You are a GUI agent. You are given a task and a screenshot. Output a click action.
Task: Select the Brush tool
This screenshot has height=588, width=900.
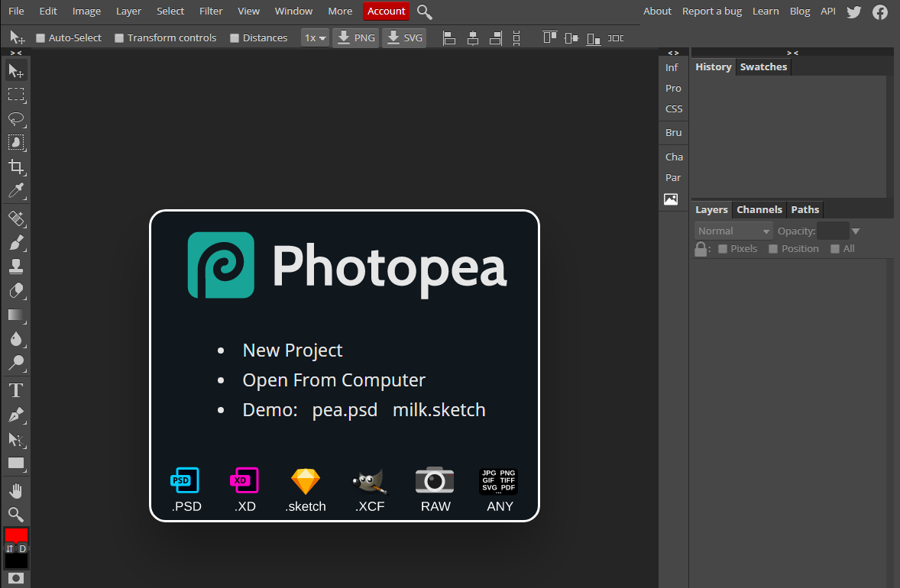coord(16,243)
